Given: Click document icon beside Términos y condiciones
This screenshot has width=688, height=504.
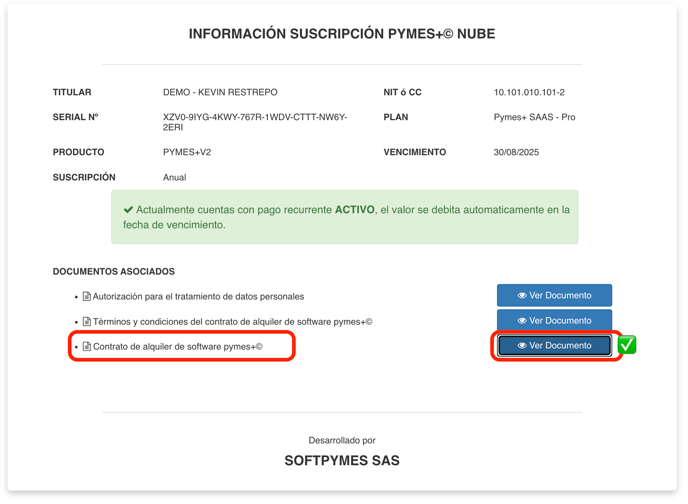Looking at the screenshot, I should click(x=87, y=322).
